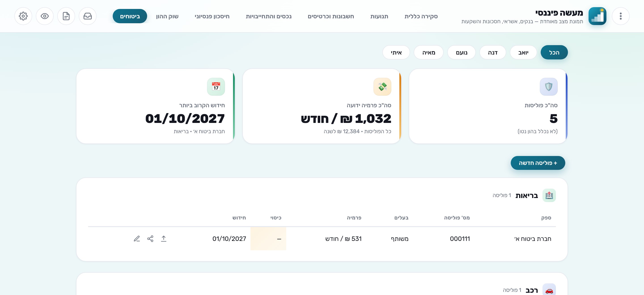The width and height of the screenshot is (644, 295).
Task: Click the מס' פוליסה column header
Action: tap(457, 218)
